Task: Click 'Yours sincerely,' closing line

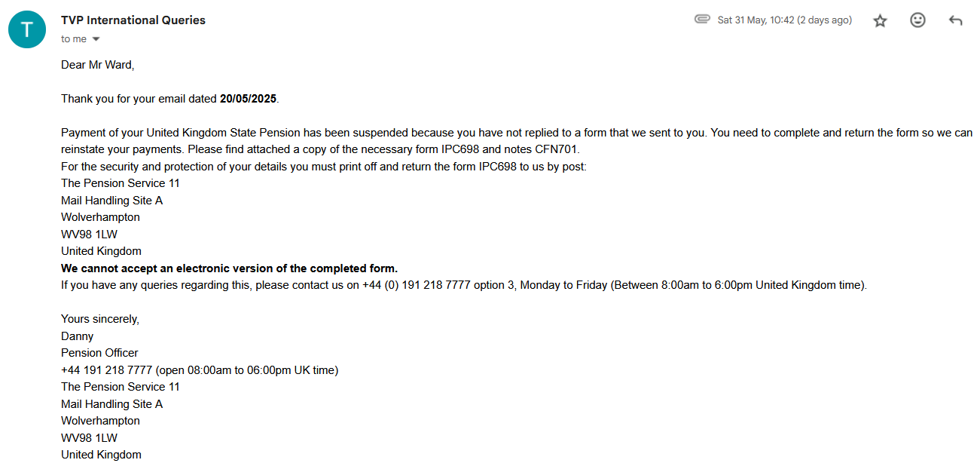Action: [x=100, y=319]
